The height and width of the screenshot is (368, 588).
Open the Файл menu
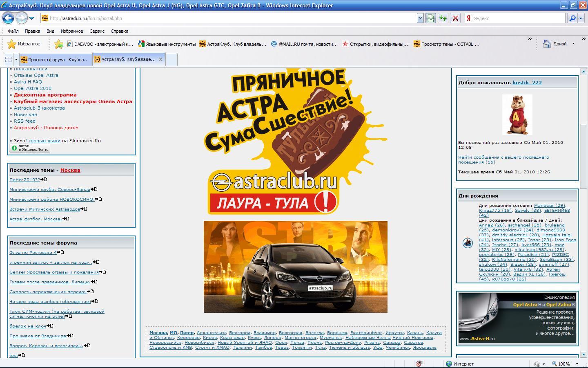(13, 31)
